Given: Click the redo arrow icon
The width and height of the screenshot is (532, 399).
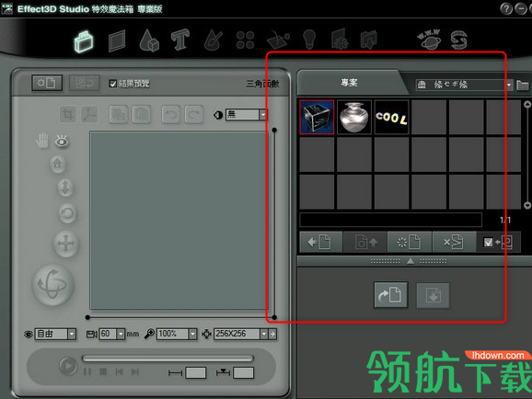Looking at the screenshot, I should pyautogui.click(x=193, y=115).
